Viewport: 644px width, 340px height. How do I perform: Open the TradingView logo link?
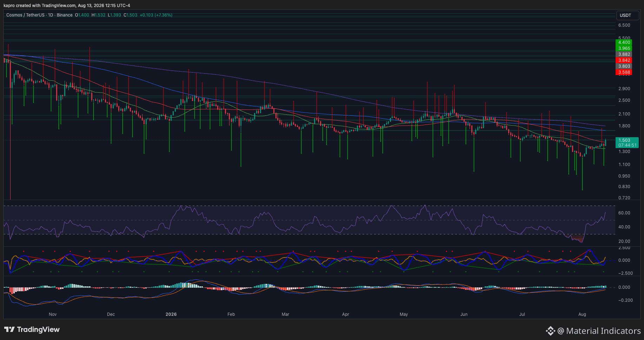tap(32, 329)
